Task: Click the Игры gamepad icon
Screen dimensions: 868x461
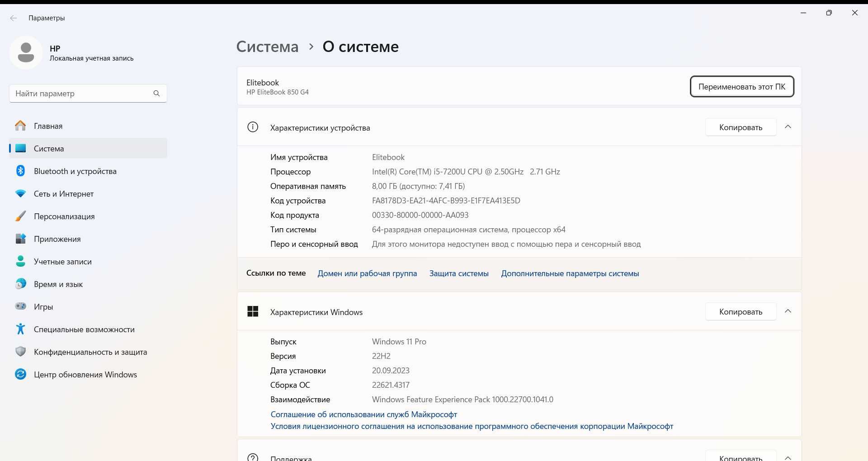Action: click(x=20, y=306)
